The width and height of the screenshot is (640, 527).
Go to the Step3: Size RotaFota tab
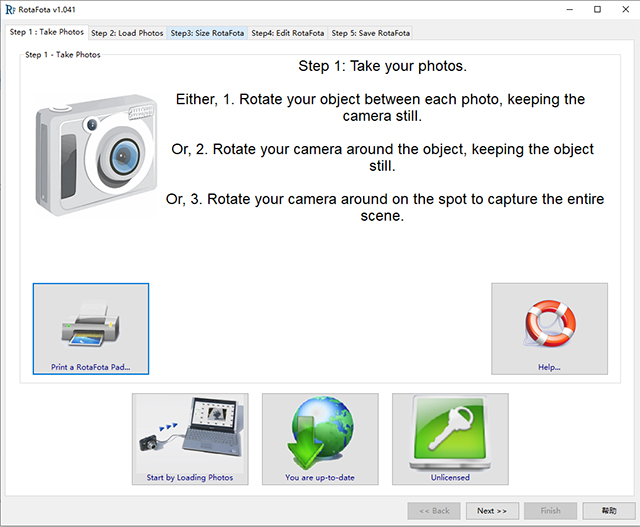[207, 33]
